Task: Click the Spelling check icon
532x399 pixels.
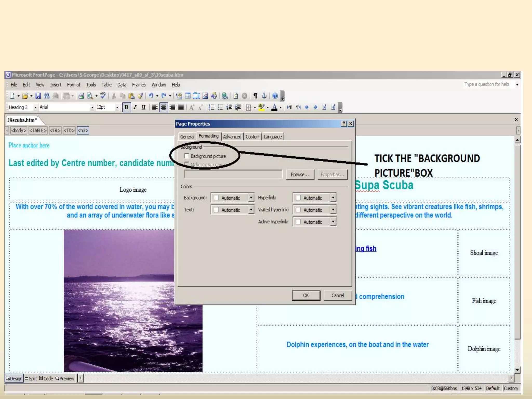Action: point(103,95)
